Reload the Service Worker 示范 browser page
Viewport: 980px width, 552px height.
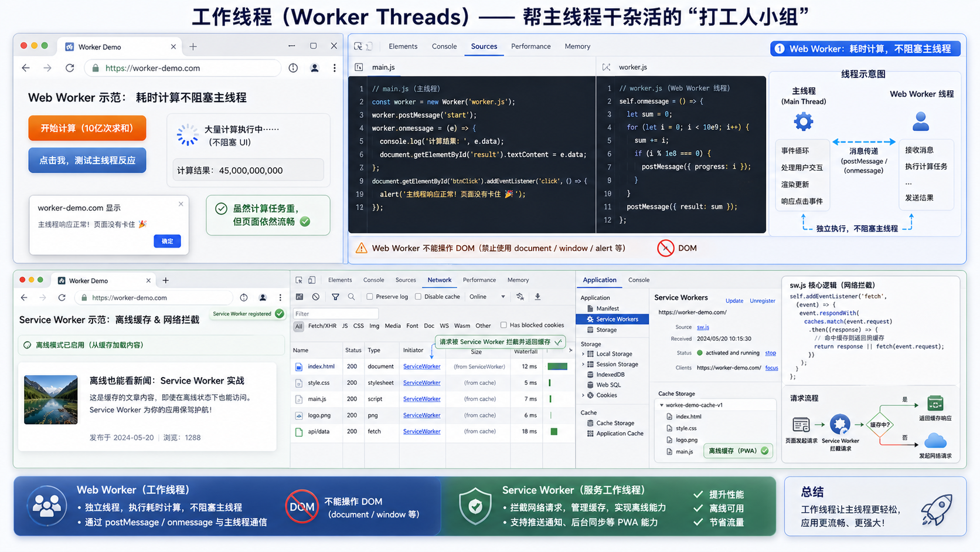pos(62,297)
